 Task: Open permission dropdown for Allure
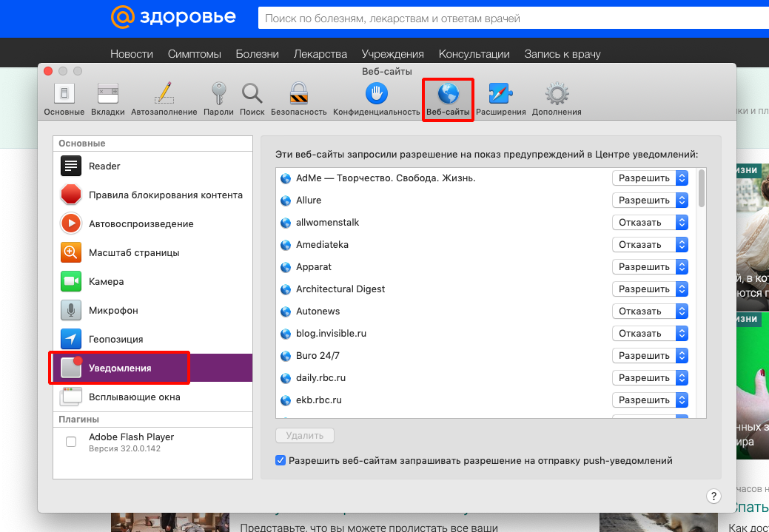coord(651,200)
